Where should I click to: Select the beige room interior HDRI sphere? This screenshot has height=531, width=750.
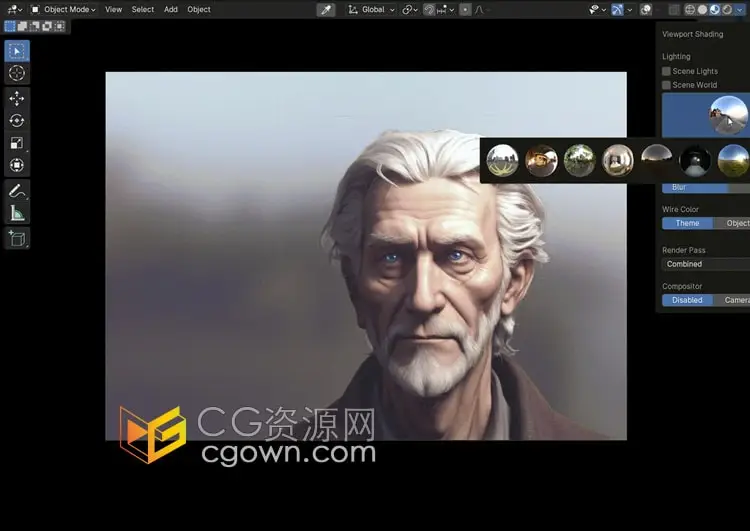click(618, 161)
